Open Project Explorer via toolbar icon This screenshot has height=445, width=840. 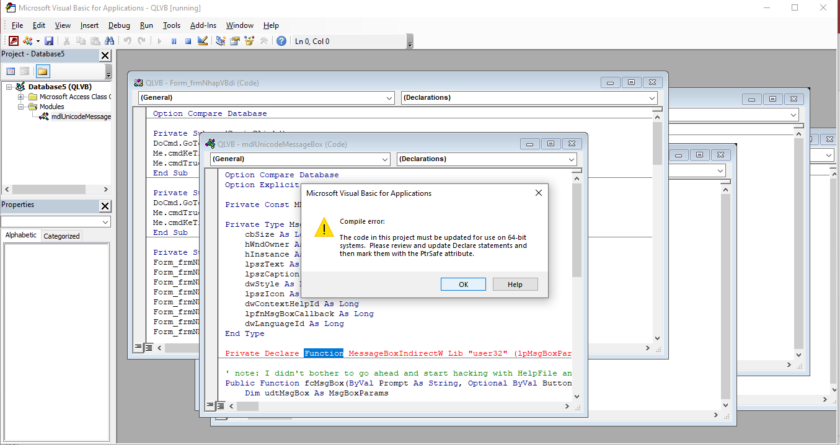220,41
